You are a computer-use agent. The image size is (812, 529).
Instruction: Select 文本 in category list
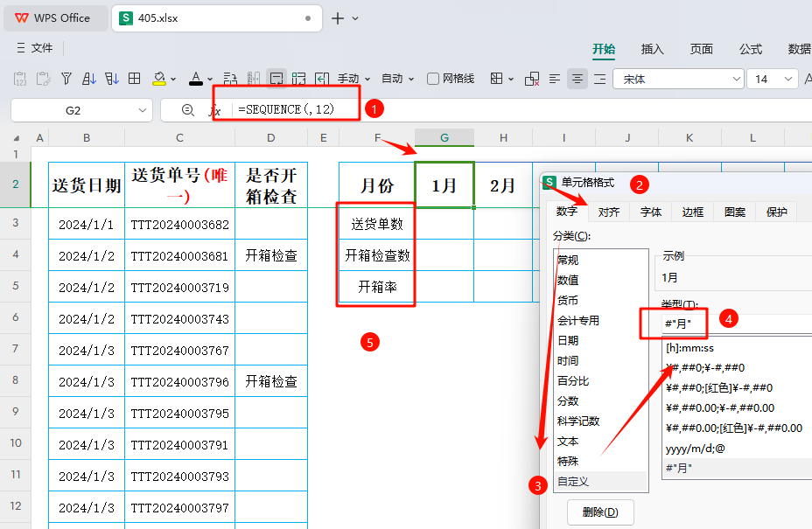(x=601, y=442)
